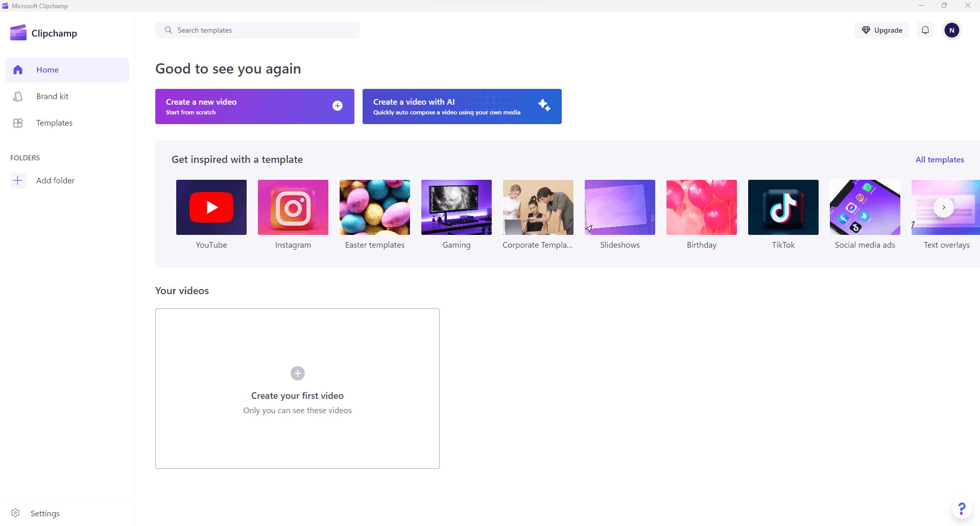Click the Home house icon

click(18, 70)
